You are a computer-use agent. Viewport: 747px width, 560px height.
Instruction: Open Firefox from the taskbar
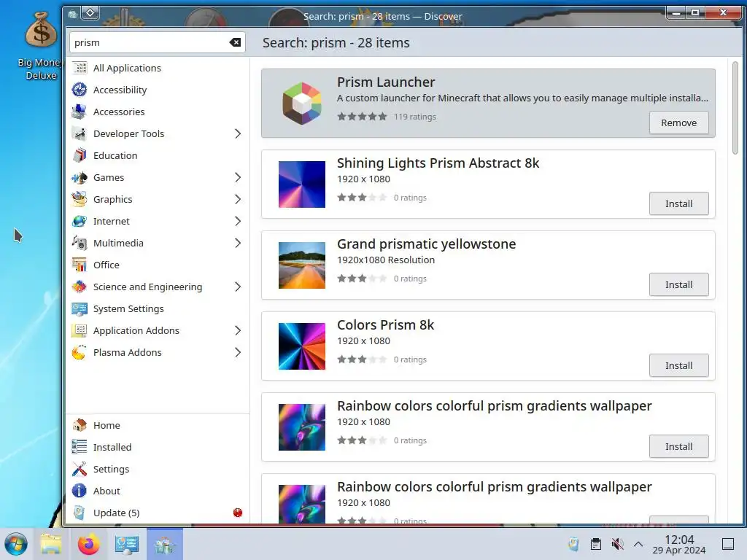(88, 544)
